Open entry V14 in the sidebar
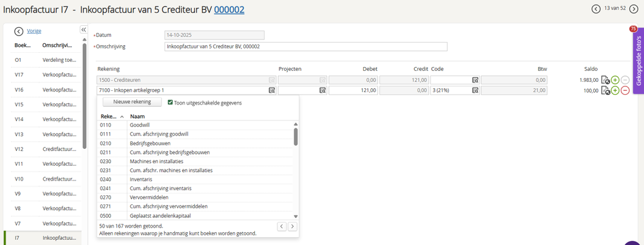This screenshot has width=644, height=245. click(46, 119)
